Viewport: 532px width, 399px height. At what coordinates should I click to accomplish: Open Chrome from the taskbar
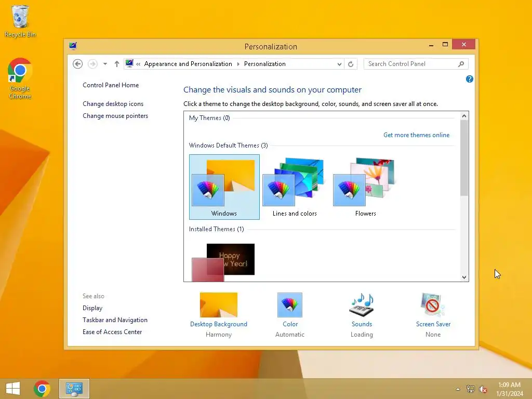(42, 389)
